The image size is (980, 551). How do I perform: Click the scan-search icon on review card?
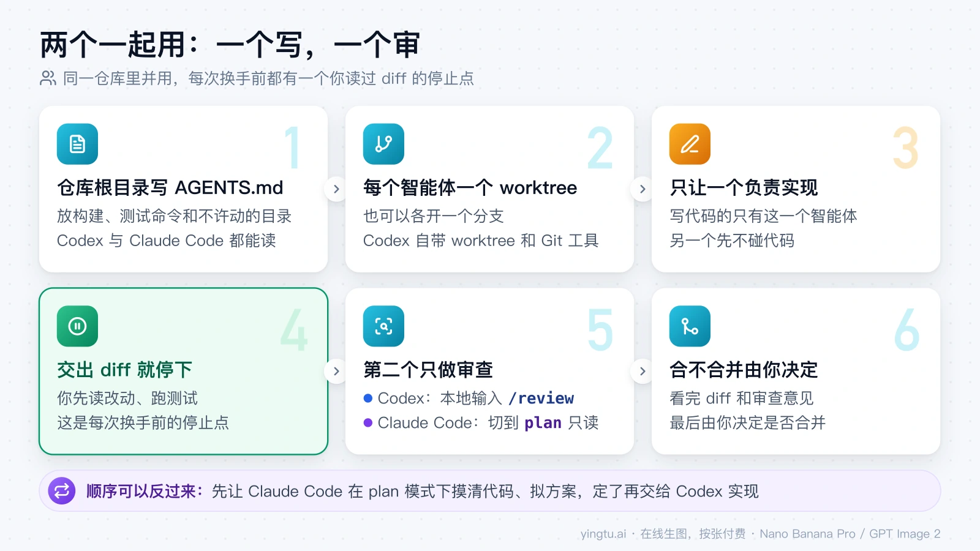tap(383, 326)
